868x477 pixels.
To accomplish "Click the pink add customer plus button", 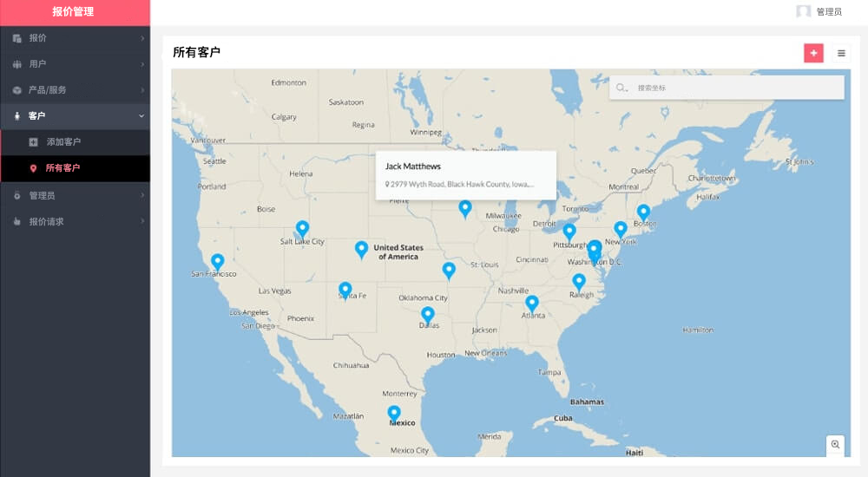I will click(x=813, y=53).
